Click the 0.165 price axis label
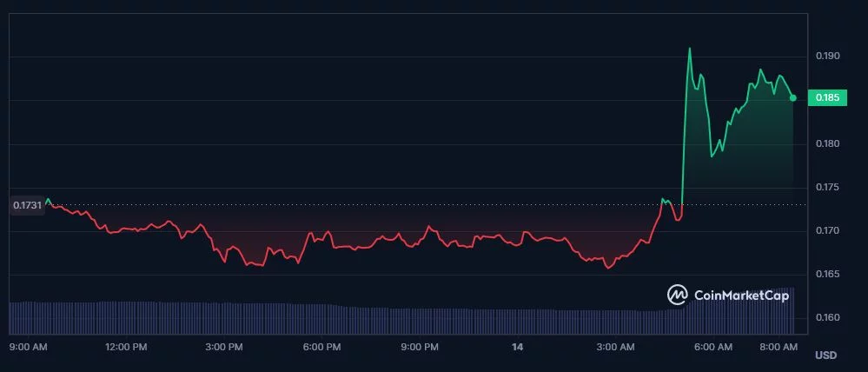 pyautogui.click(x=827, y=275)
